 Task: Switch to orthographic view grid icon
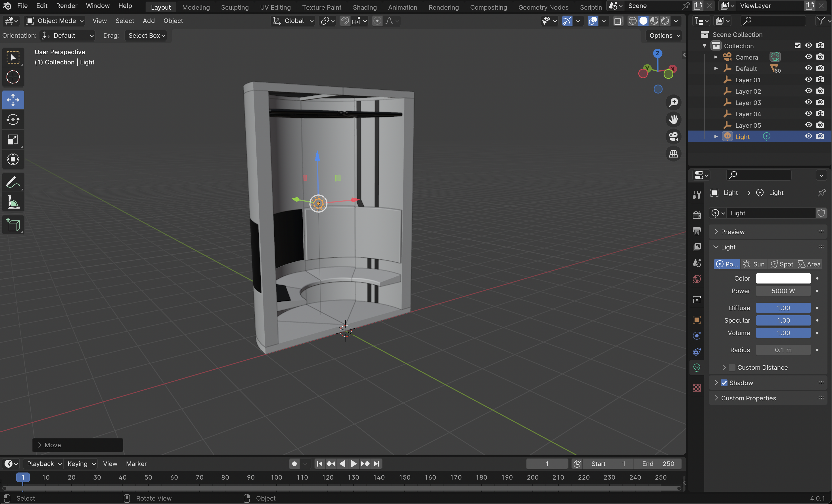tap(673, 154)
